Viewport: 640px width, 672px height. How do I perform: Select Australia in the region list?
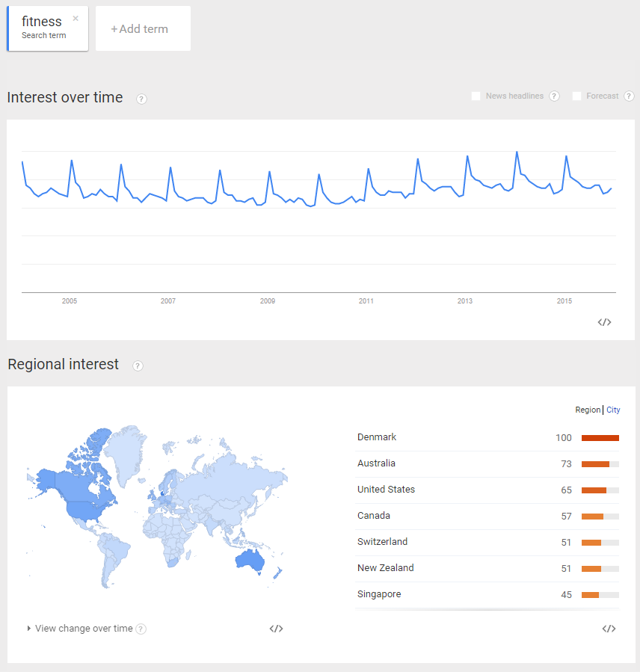[x=376, y=463]
